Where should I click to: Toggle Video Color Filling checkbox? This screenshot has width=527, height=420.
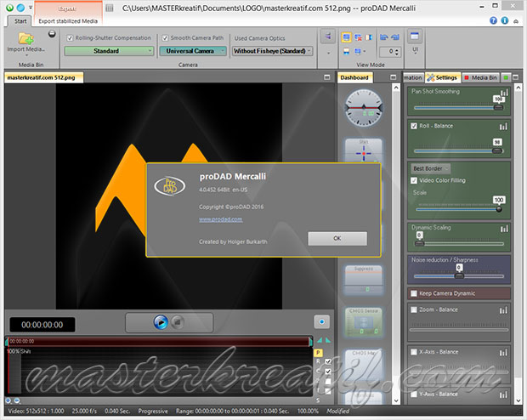414,180
